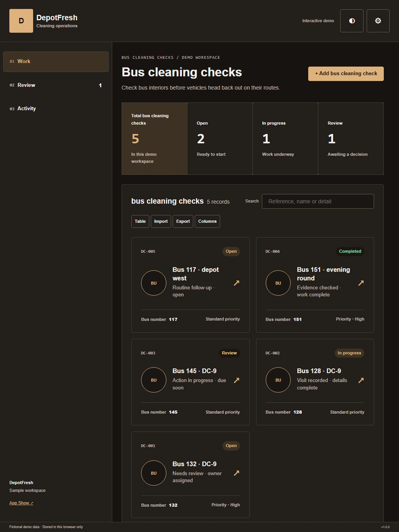Click the Interactive demo label

click(x=318, y=21)
